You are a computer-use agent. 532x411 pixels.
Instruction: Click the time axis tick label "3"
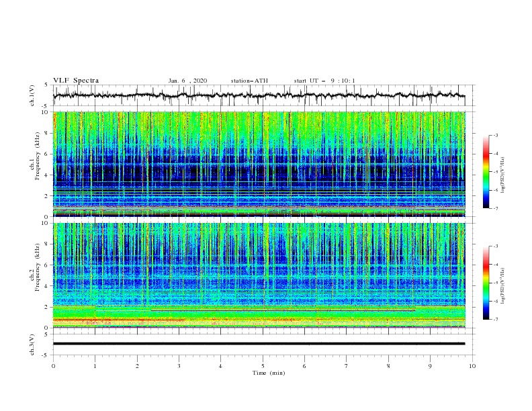179,366
